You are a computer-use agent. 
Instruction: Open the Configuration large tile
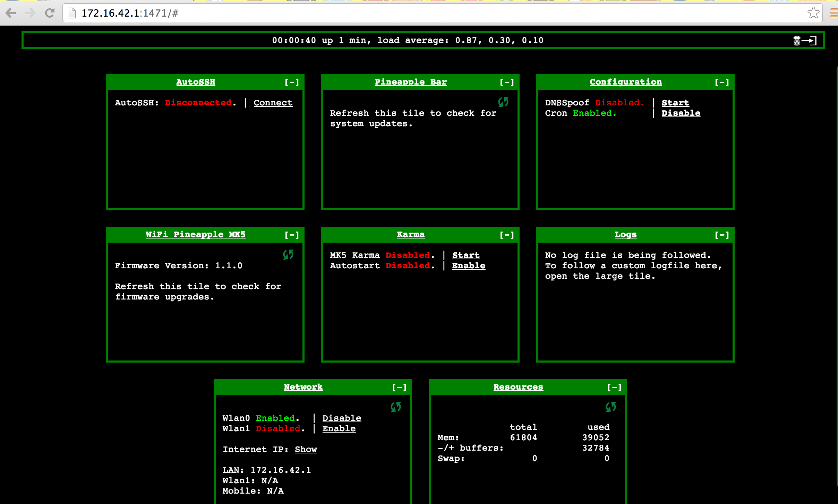click(625, 82)
